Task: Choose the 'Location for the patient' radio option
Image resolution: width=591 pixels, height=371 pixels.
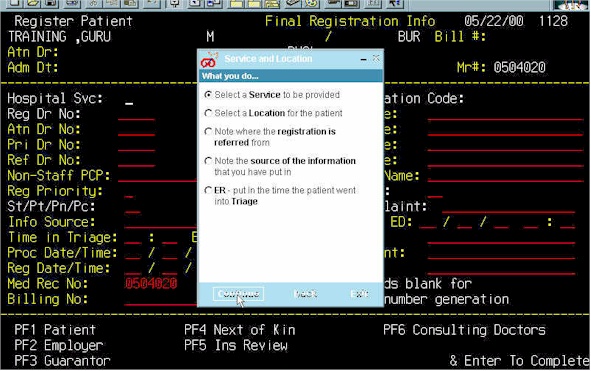Action: (x=208, y=113)
